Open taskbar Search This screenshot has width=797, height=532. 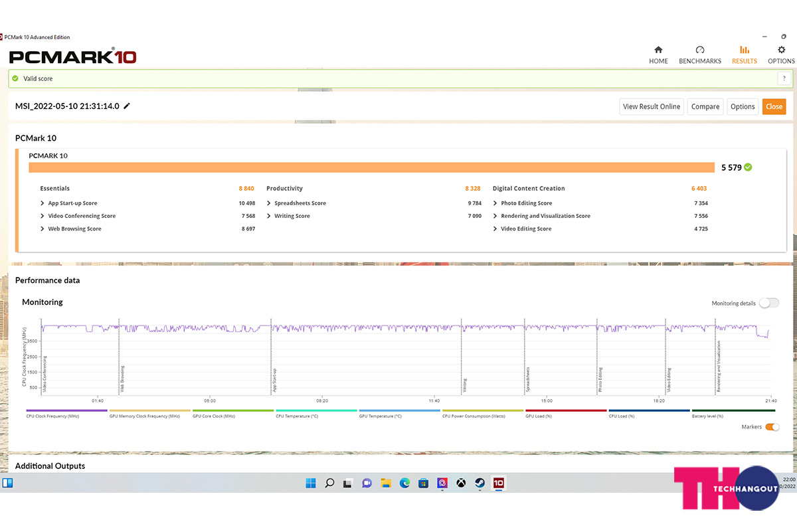point(329,483)
